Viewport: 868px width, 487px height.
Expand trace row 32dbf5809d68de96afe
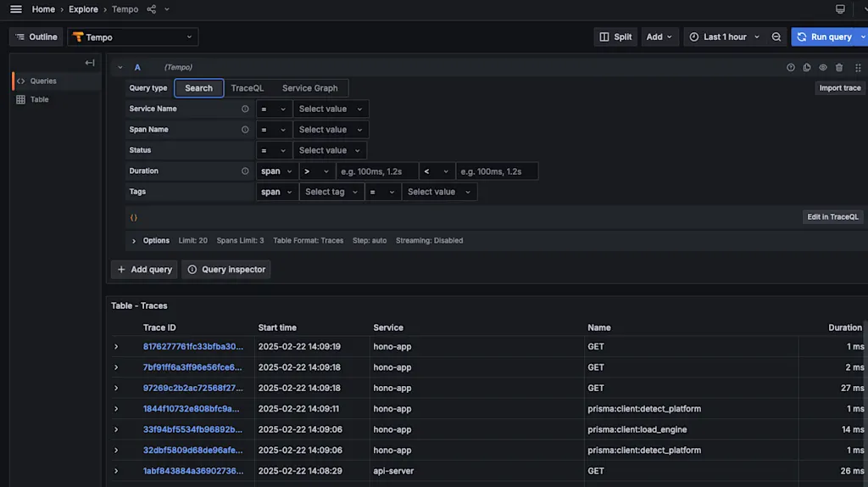115,450
